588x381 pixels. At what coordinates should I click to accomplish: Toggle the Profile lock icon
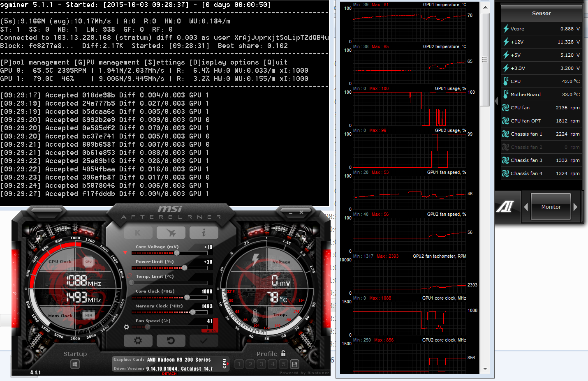[x=283, y=353]
